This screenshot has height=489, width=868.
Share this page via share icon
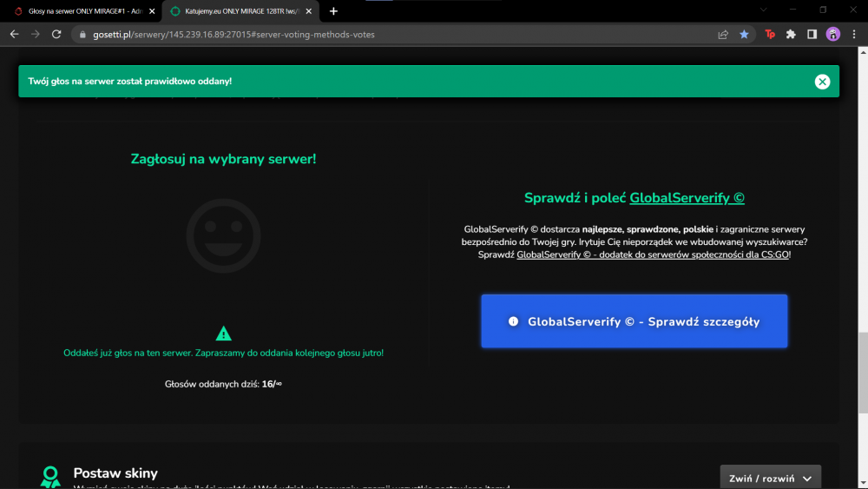pyautogui.click(x=723, y=35)
